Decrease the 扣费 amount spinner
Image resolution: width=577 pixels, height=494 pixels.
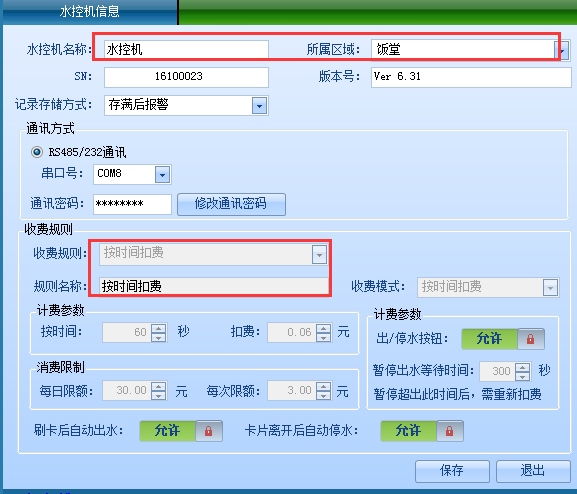(x=323, y=337)
